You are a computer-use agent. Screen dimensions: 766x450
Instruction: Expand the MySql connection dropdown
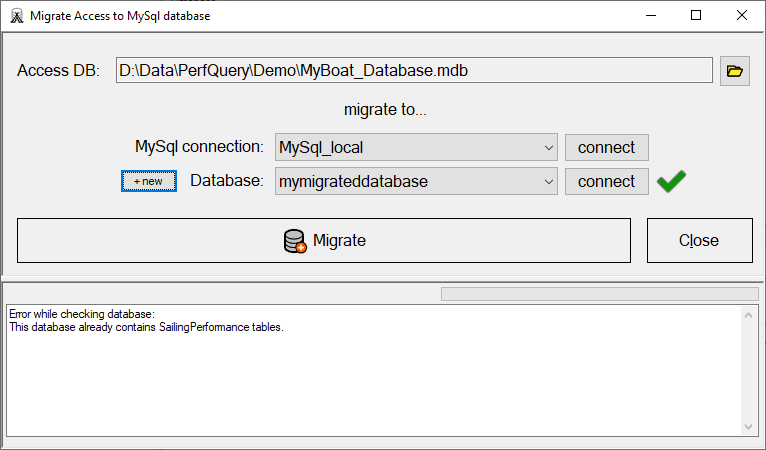click(548, 148)
